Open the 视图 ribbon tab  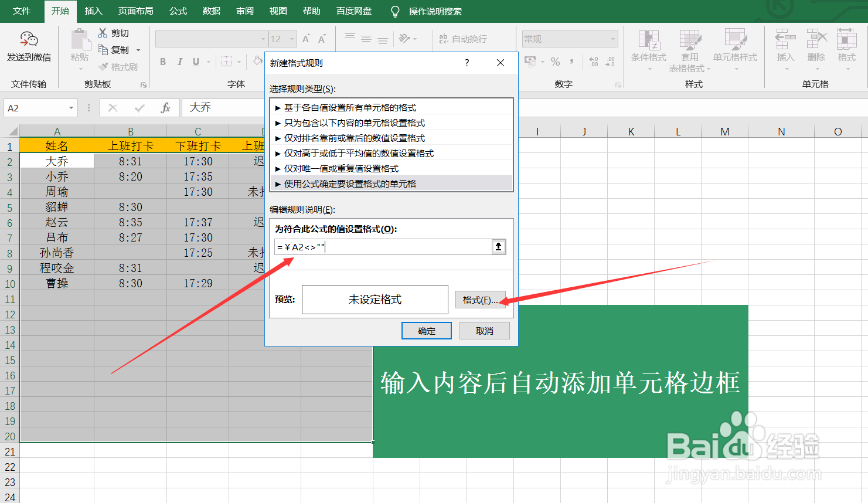(277, 11)
